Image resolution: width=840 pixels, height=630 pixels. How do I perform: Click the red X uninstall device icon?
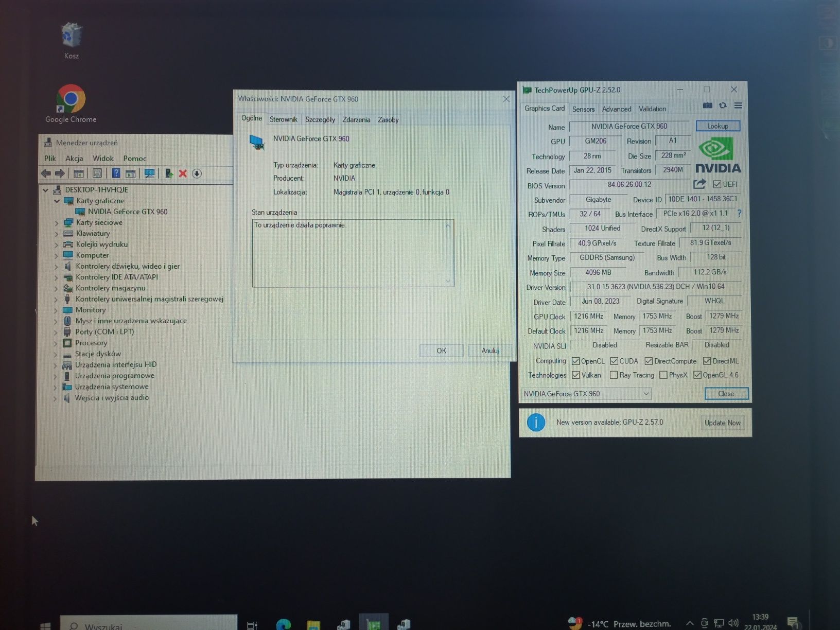tap(183, 173)
